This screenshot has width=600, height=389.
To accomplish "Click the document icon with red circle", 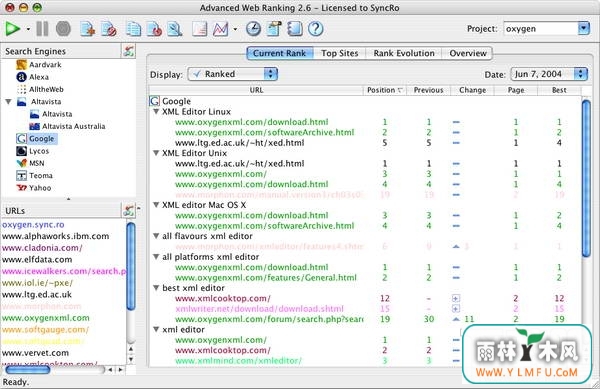I will pos(155,29).
